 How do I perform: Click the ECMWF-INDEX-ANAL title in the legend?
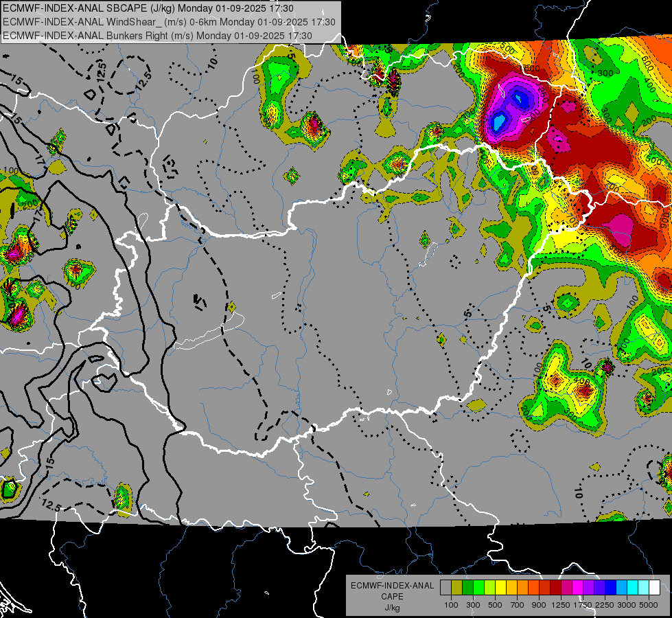[x=392, y=586]
